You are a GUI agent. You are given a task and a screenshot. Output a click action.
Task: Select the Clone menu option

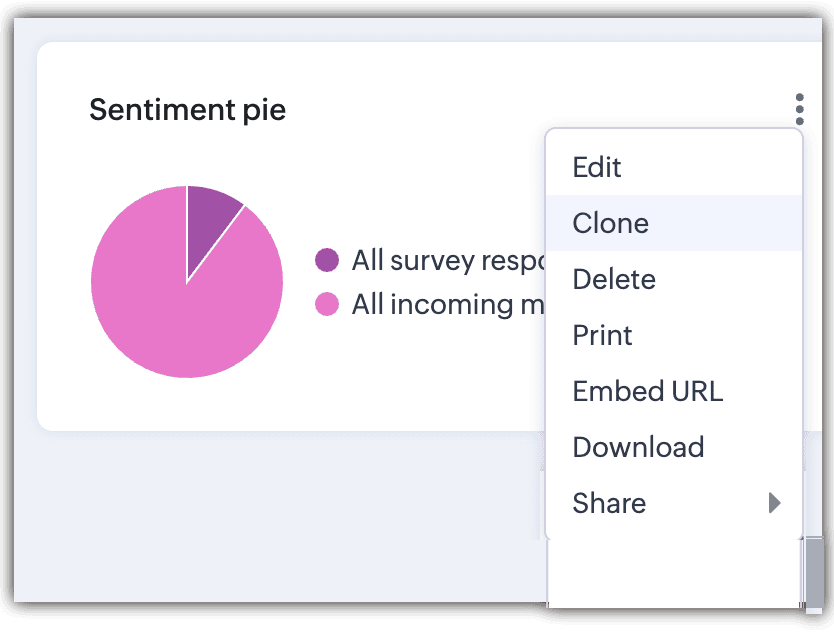(x=610, y=223)
